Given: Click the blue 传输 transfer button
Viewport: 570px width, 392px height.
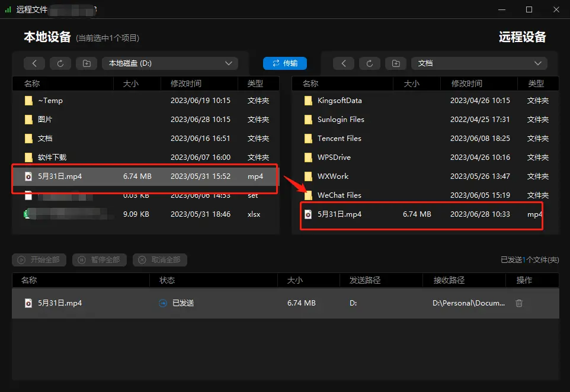Looking at the screenshot, I should (285, 63).
